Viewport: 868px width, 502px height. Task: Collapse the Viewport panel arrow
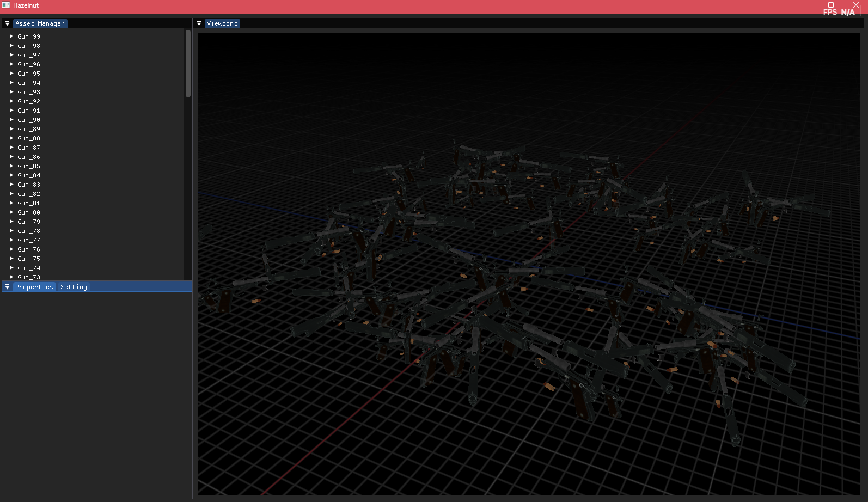click(199, 23)
